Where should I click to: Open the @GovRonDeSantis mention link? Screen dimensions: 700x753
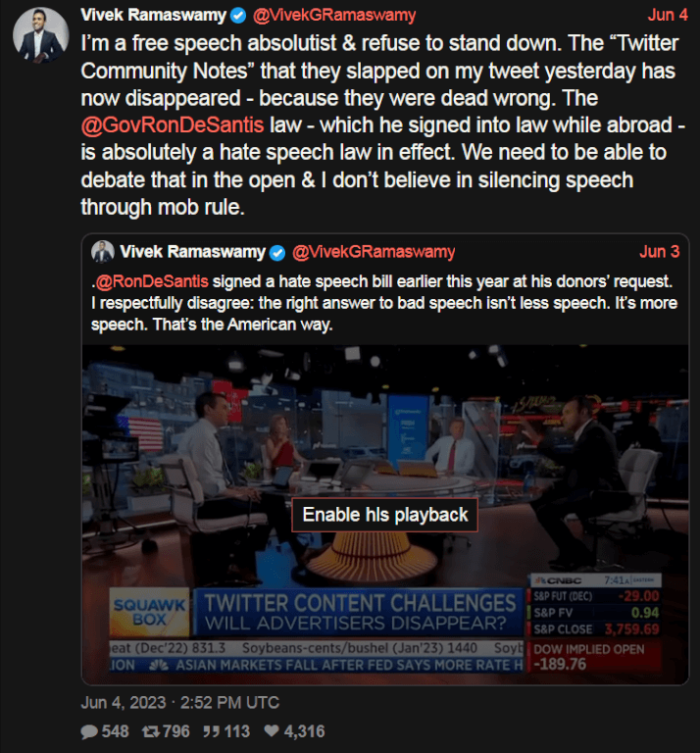[173, 125]
